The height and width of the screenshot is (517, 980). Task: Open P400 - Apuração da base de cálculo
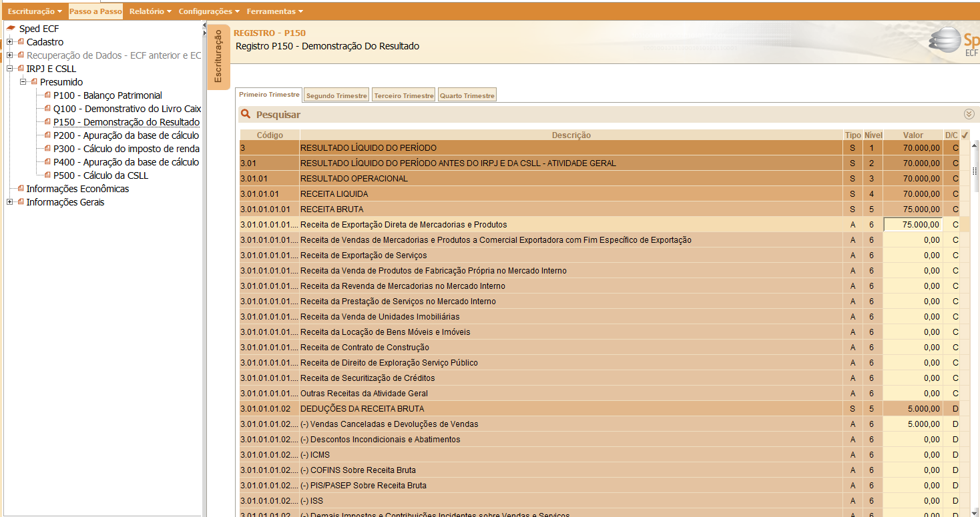click(126, 162)
